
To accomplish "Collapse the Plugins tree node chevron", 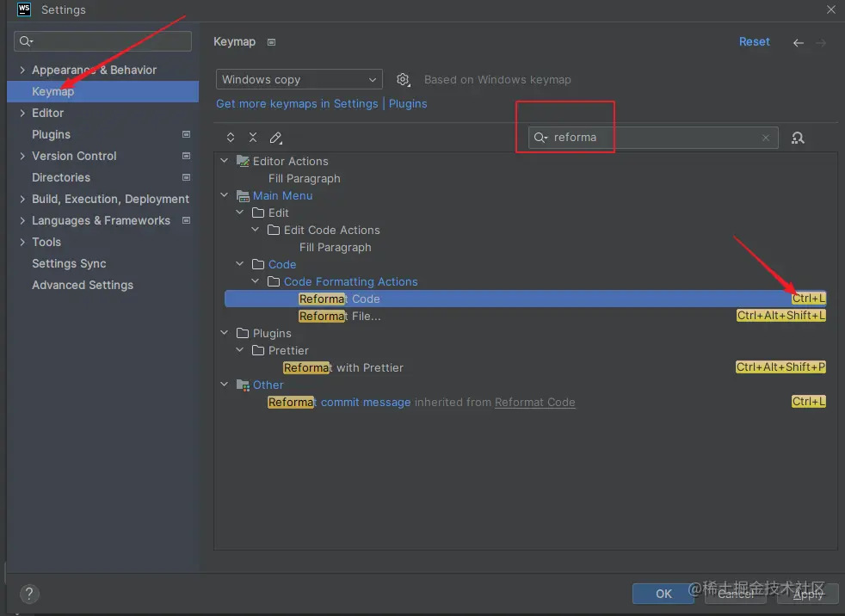I will (225, 333).
